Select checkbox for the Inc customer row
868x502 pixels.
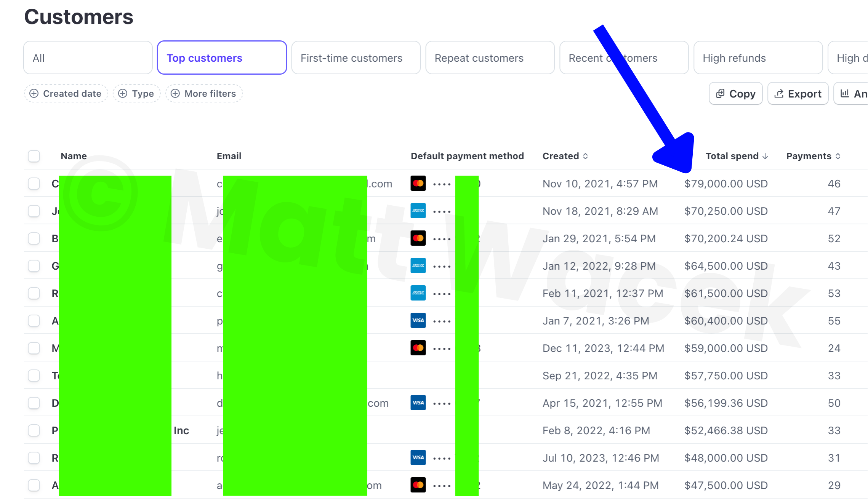point(34,430)
